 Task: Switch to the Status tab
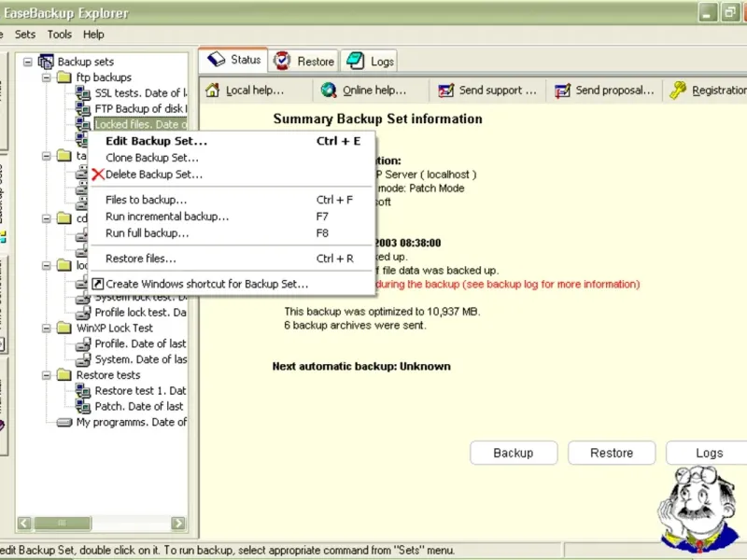[x=233, y=60]
